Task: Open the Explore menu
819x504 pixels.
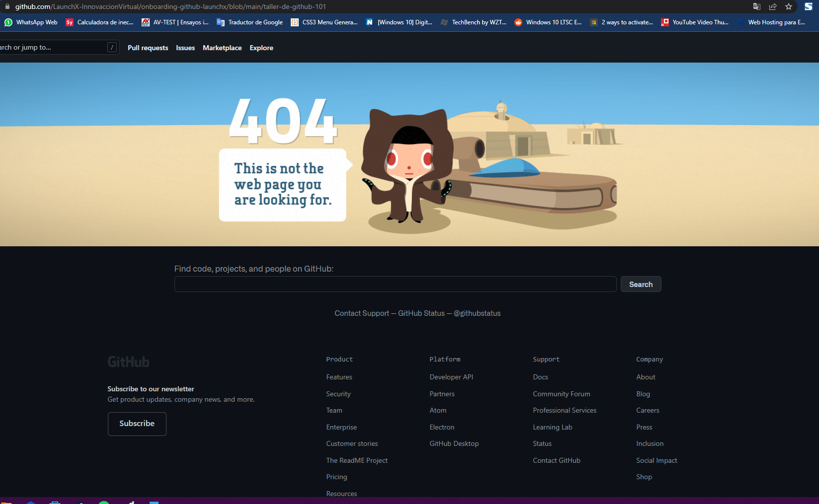Action: pyautogui.click(x=261, y=48)
